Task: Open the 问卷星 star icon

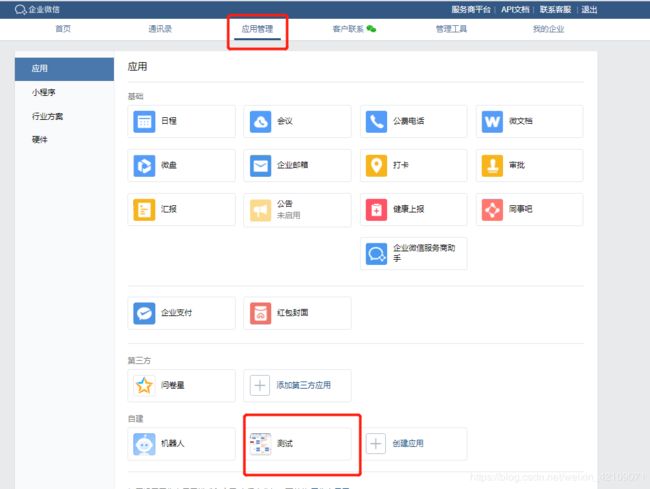Action: pyautogui.click(x=144, y=385)
